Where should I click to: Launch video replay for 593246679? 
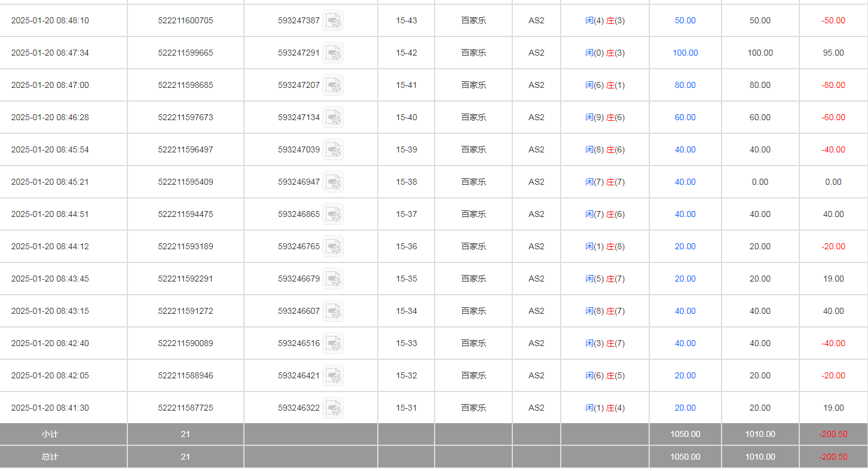click(333, 279)
